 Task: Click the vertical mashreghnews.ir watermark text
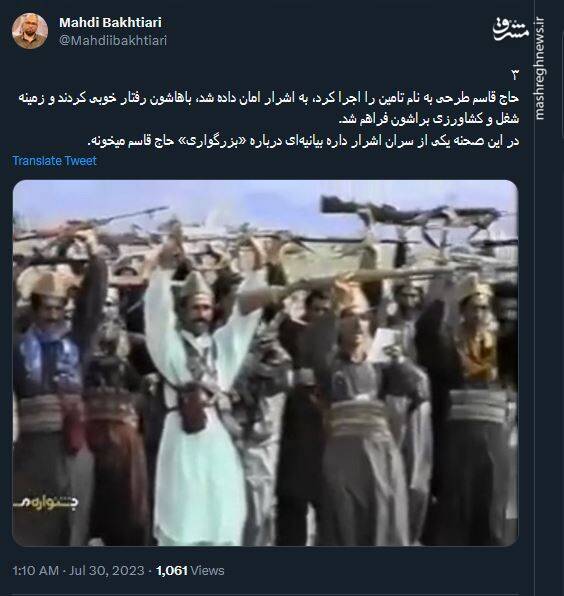539,68
